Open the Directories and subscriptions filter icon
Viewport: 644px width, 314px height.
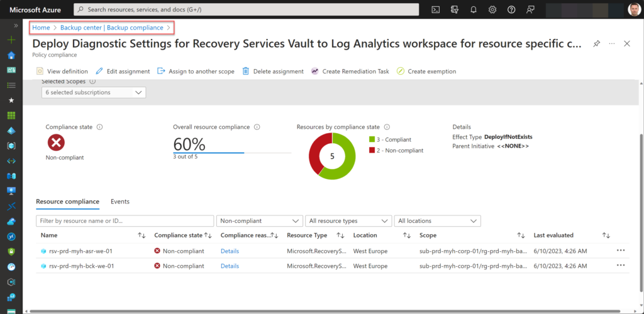coord(455,9)
